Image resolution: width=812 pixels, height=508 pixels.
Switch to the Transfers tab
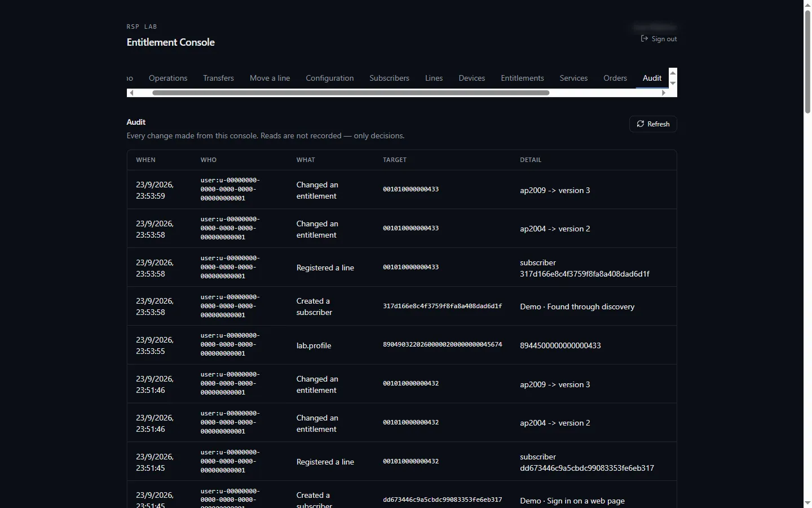tap(218, 78)
